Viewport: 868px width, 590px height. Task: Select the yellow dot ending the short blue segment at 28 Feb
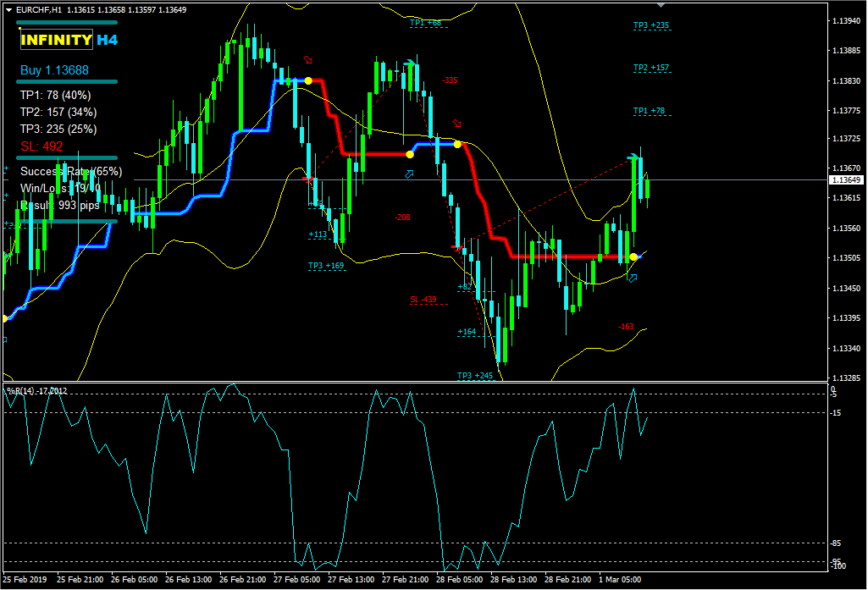tap(457, 145)
